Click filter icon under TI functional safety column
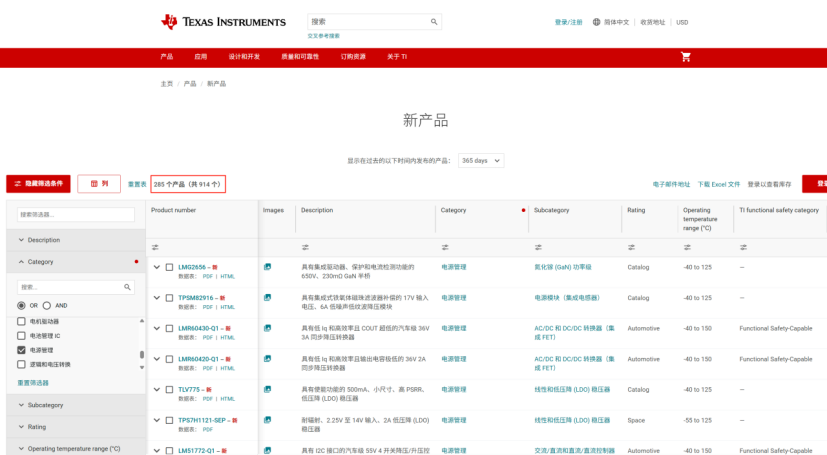827x455 pixels. point(743,247)
